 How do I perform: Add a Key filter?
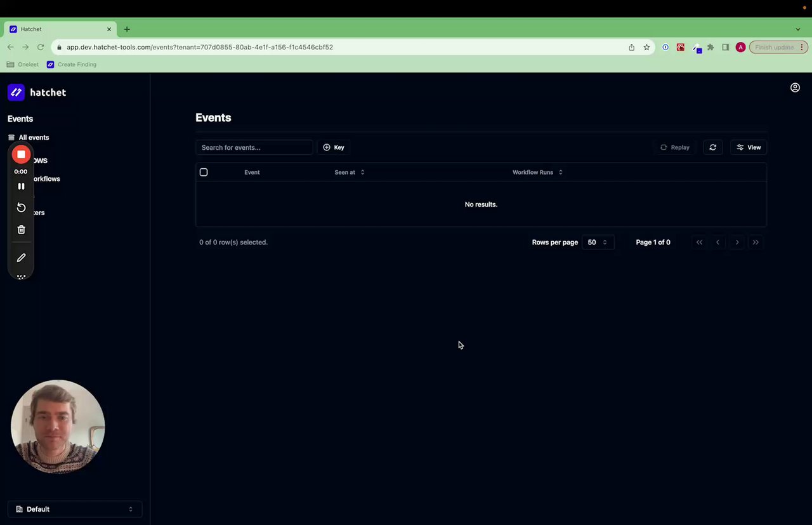pyautogui.click(x=334, y=147)
